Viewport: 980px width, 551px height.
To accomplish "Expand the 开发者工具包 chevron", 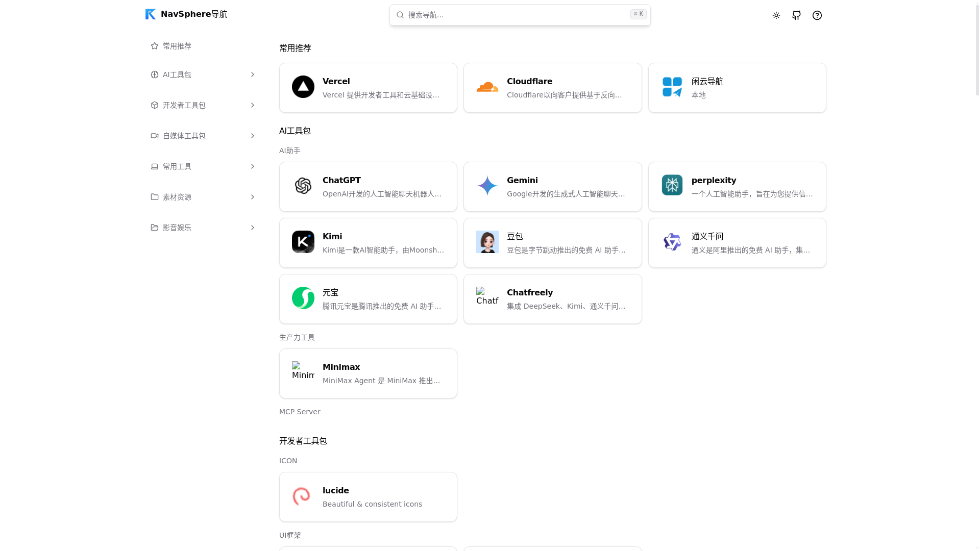I will [252, 105].
